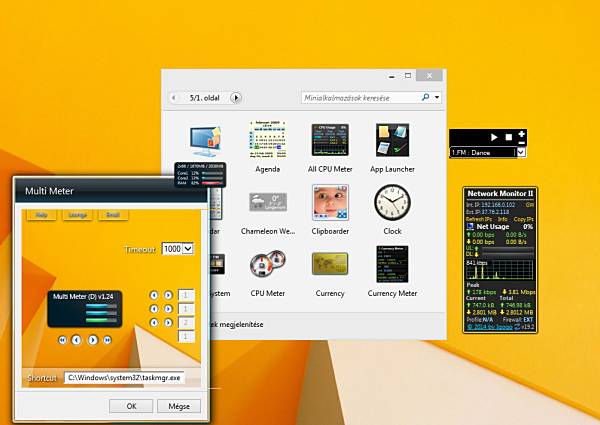The height and width of the screenshot is (425, 600).
Task: Select the Currency Meter gadget
Action: 392,264
